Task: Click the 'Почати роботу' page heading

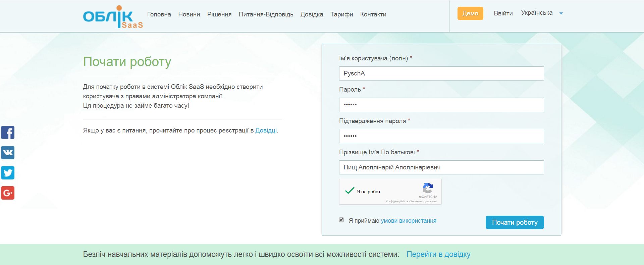Action: [127, 62]
